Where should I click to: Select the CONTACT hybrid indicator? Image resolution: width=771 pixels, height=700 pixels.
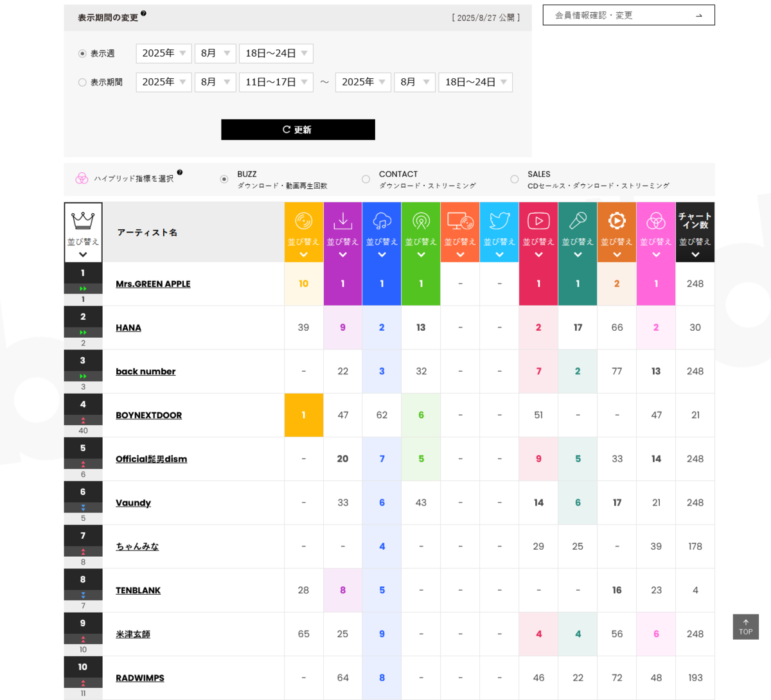(366, 179)
